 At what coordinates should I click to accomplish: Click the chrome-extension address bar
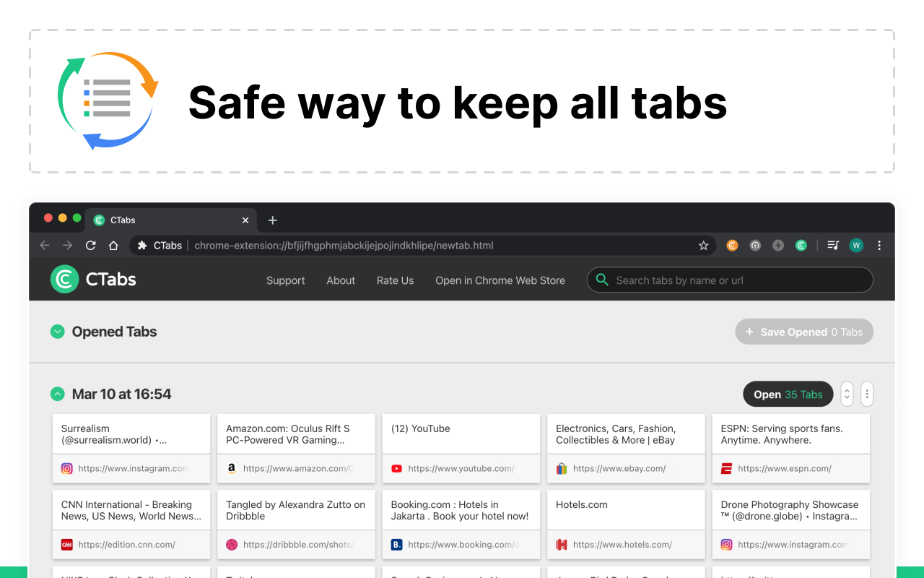(422, 246)
